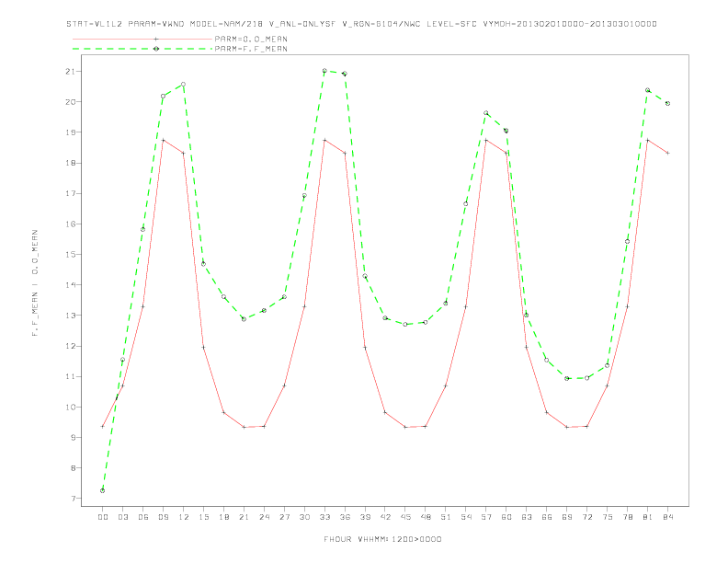Click x-axis forecast hour label 06
728x563 pixels.
[143, 517]
